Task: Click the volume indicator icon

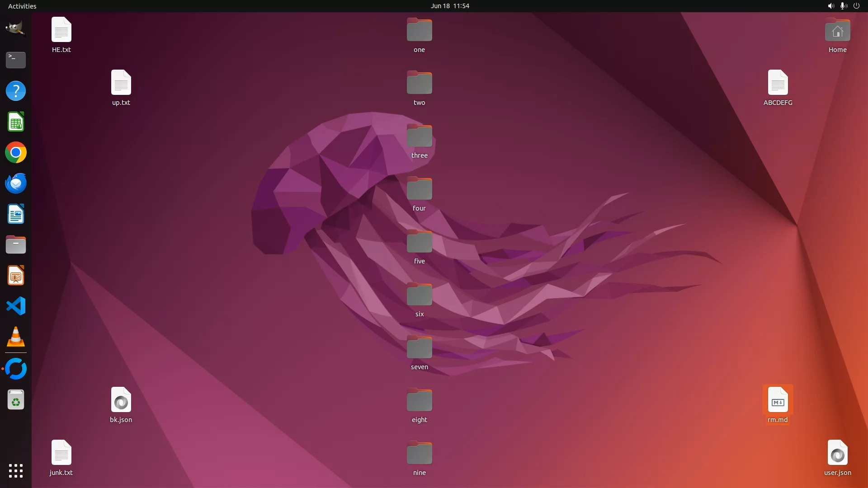Action: [830, 6]
